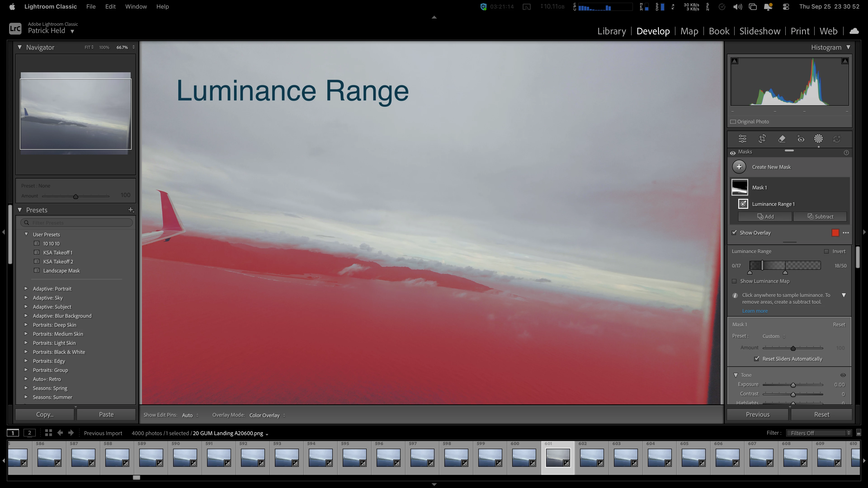Click the Subtract mask button
The height and width of the screenshot is (488, 868).
[x=820, y=217]
